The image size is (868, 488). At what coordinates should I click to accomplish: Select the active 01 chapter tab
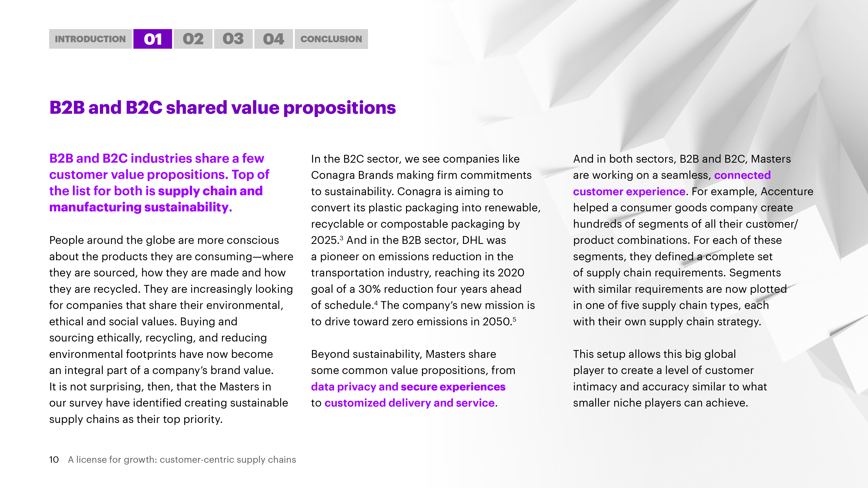[x=153, y=39]
